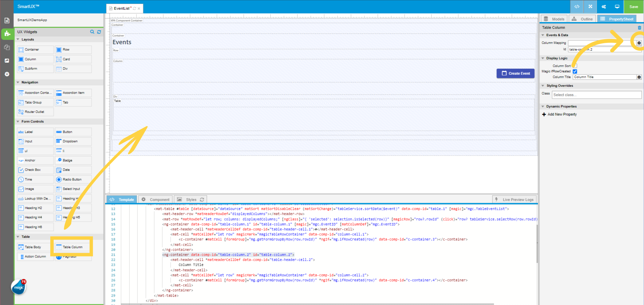
Task: Click the Select class input field
Action: pyautogui.click(x=596, y=95)
